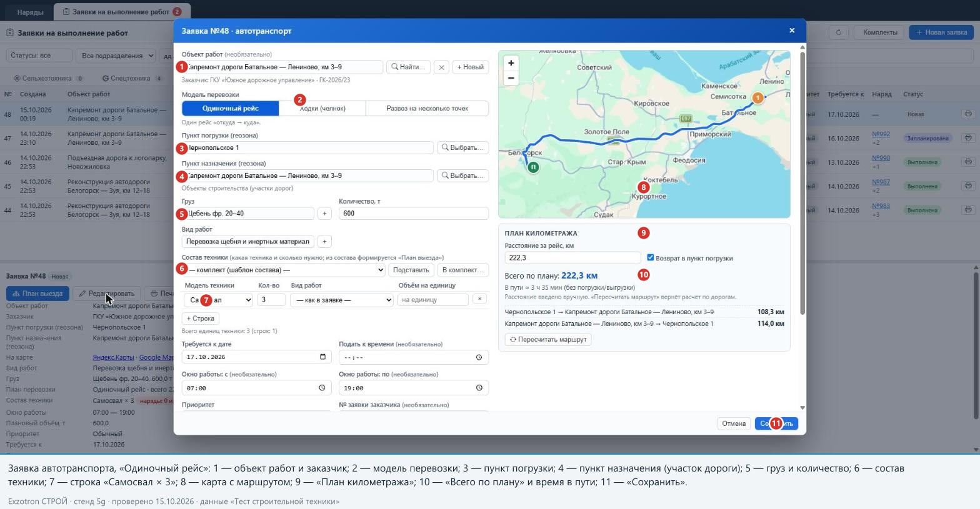
Task: Add equipment row with + Строка
Action: (201, 319)
